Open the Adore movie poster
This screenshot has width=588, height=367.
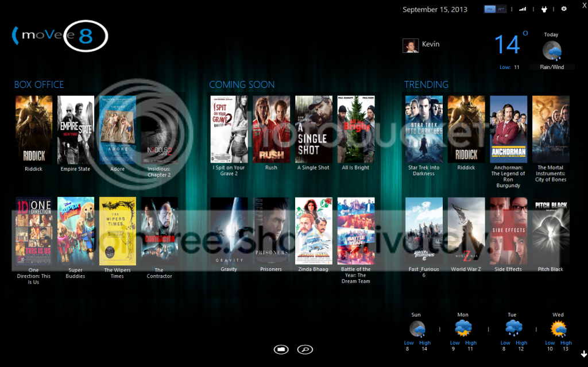(118, 130)
